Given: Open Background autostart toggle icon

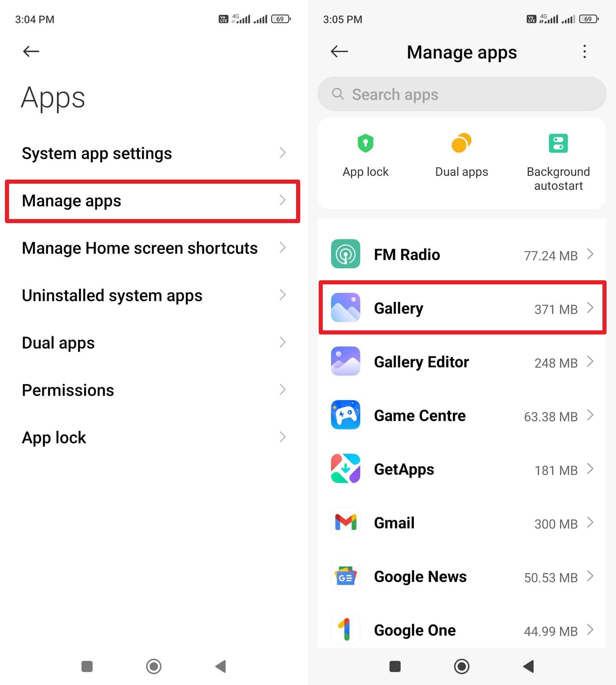Looking at the screenshot, I should (558, 143).
